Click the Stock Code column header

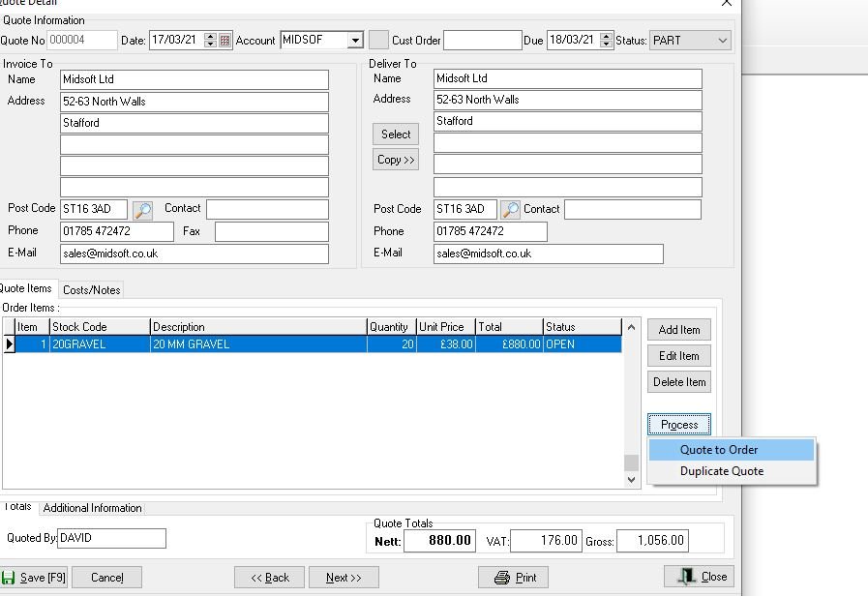(100, 327)
